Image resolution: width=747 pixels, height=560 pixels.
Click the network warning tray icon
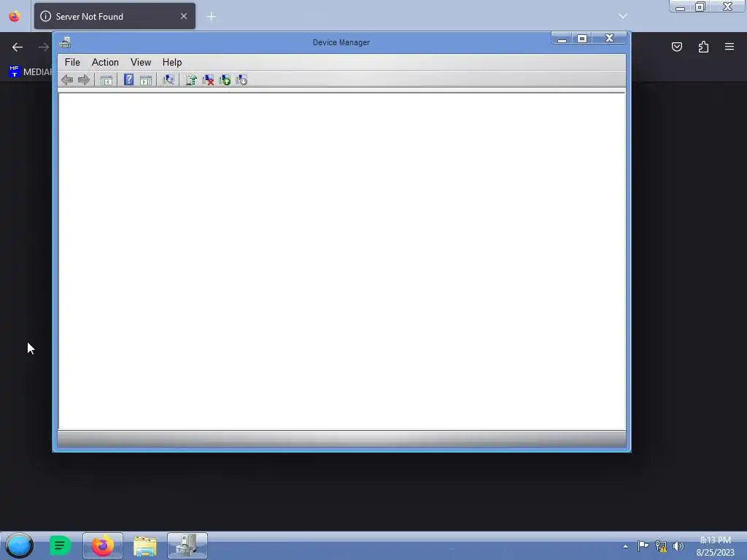[x=661, y=546]
